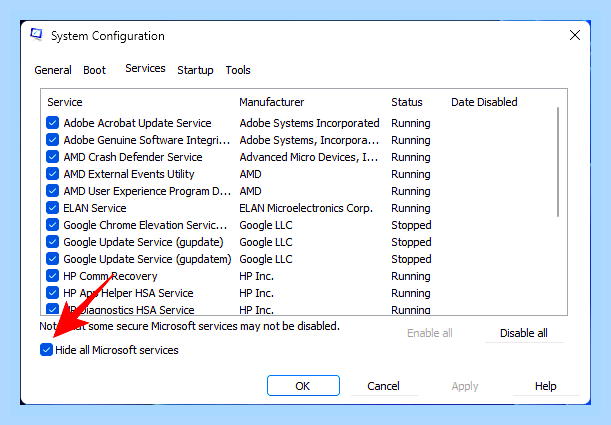
Task: Uncheck AMD External Events Utility
Action: 52,174
